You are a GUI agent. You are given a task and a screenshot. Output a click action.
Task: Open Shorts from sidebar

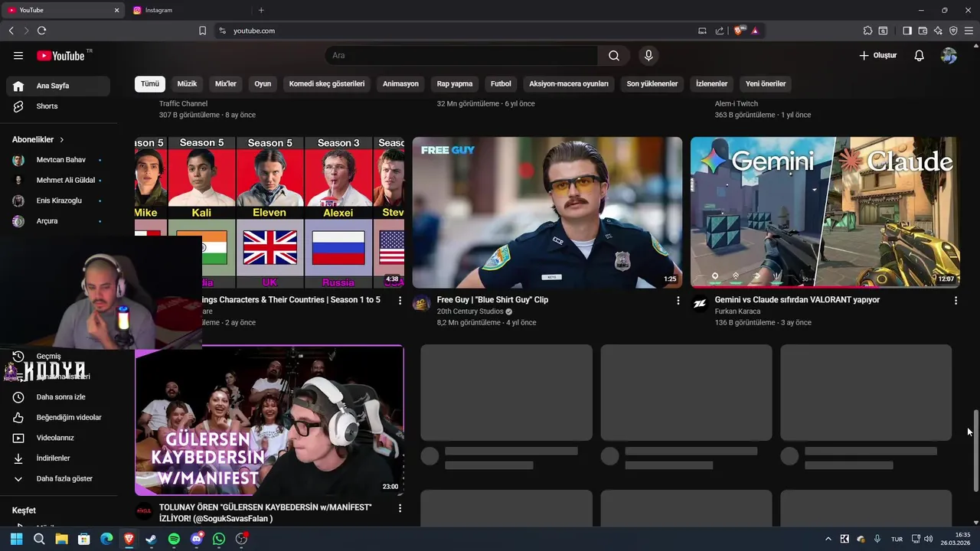coord(58,106)
